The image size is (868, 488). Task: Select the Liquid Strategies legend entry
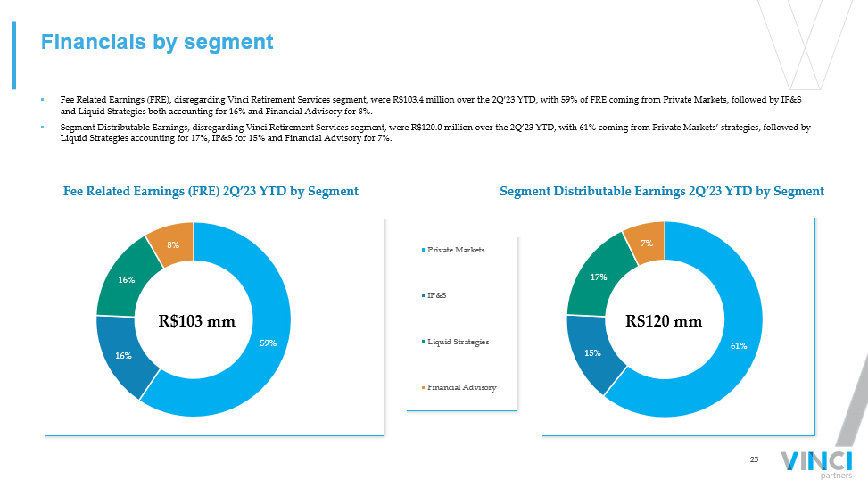(457, 342)
